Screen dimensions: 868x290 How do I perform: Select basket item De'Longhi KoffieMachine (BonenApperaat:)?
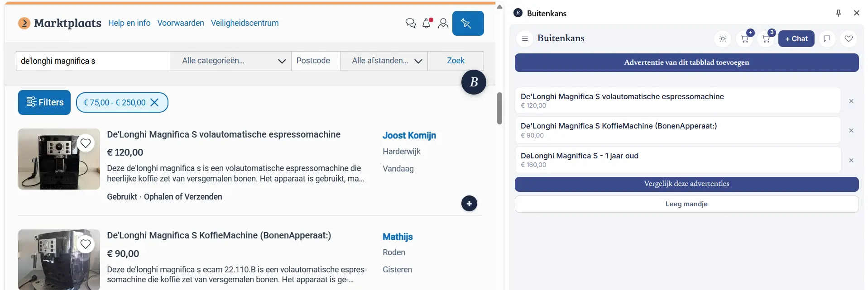[677, 130]
